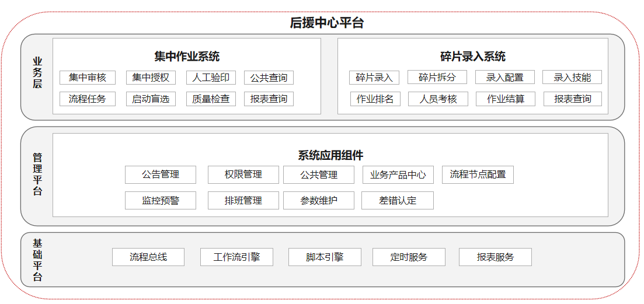This screenshot has width=644, height=304.
Task: Click the 系统应用组件 heading
Action: point(330,155)
